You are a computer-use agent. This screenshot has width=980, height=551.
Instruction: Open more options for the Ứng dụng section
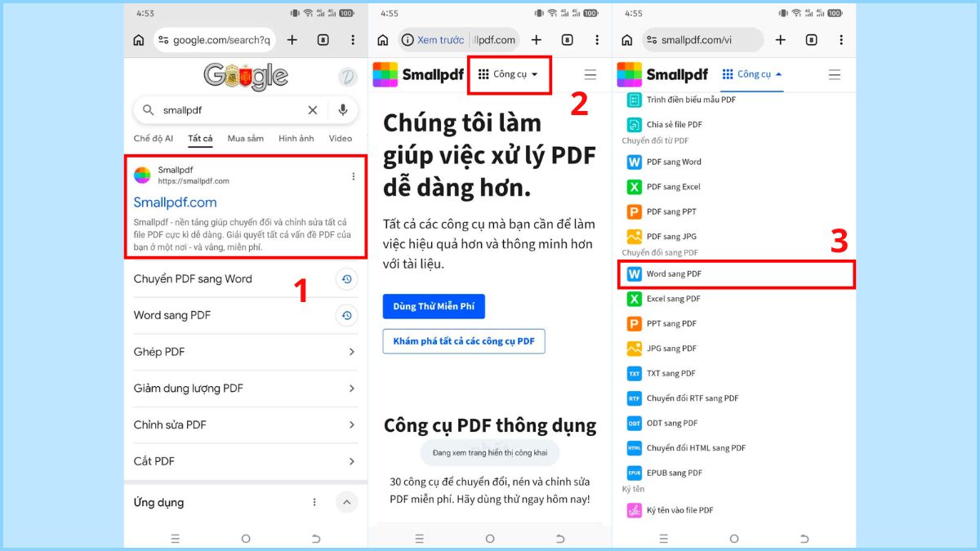pos(314,502)
